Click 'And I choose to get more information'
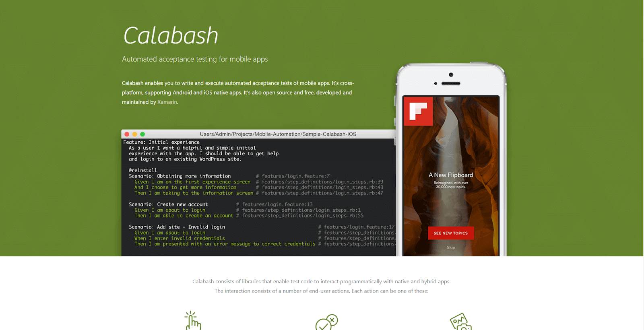 pyautogui.click(x=186, y=188)
